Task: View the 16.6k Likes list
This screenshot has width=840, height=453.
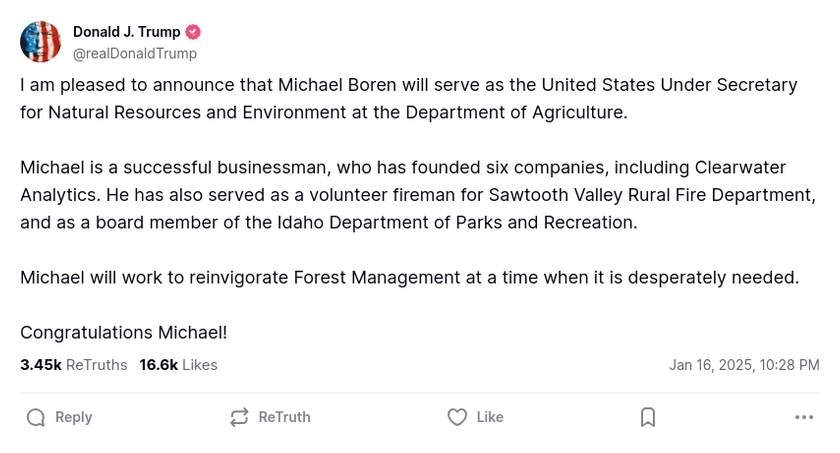Action: 178,365
